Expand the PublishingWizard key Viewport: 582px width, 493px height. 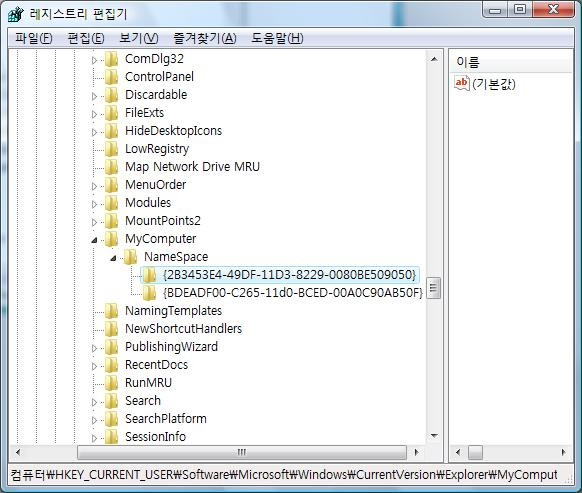pyautogui.click(x=94, y=348)
